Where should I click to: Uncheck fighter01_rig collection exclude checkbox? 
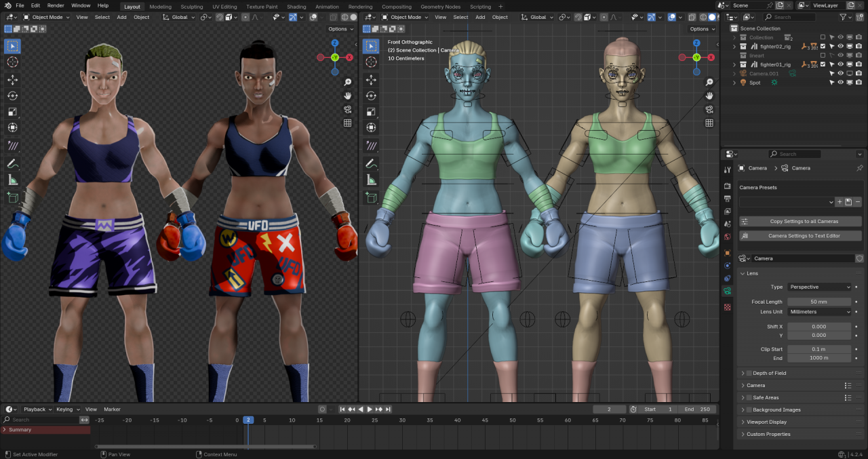coord(823,64)
